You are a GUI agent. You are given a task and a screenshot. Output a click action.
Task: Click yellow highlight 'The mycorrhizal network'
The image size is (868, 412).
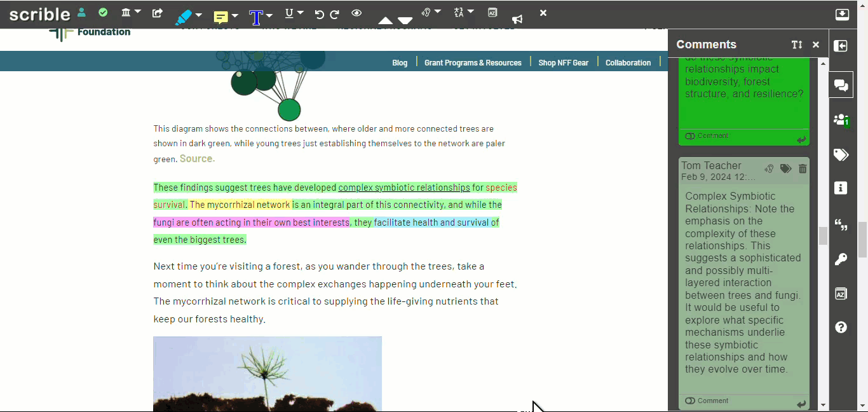pyautogui.click(x=240, y=205)
